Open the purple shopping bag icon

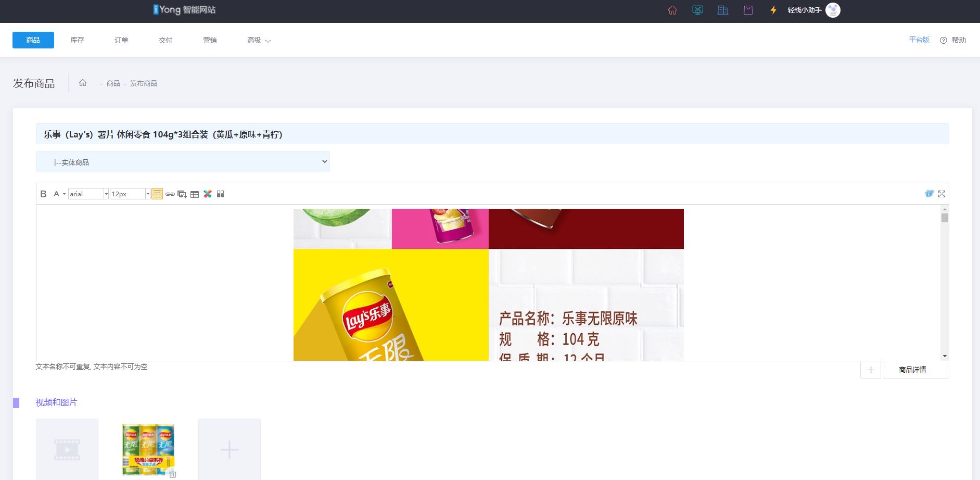click(748, 10)
